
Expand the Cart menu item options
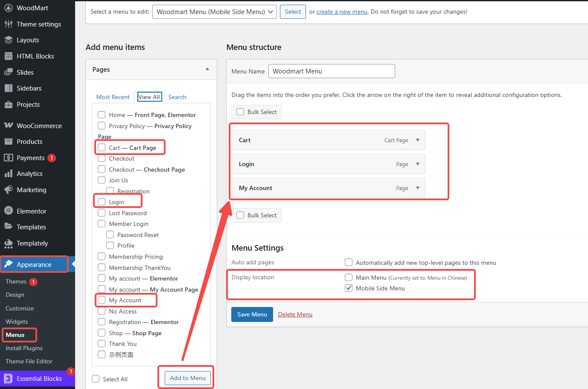coord(418,140)
